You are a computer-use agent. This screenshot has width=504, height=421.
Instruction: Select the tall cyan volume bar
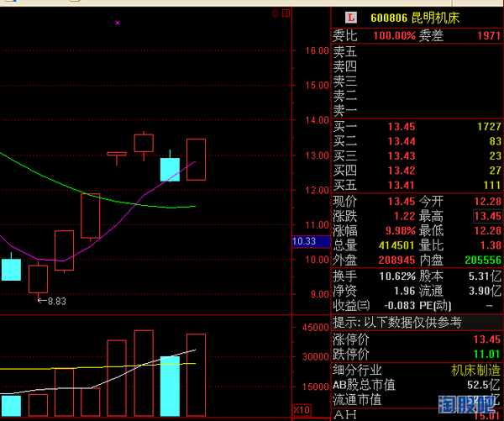(170, 387)
